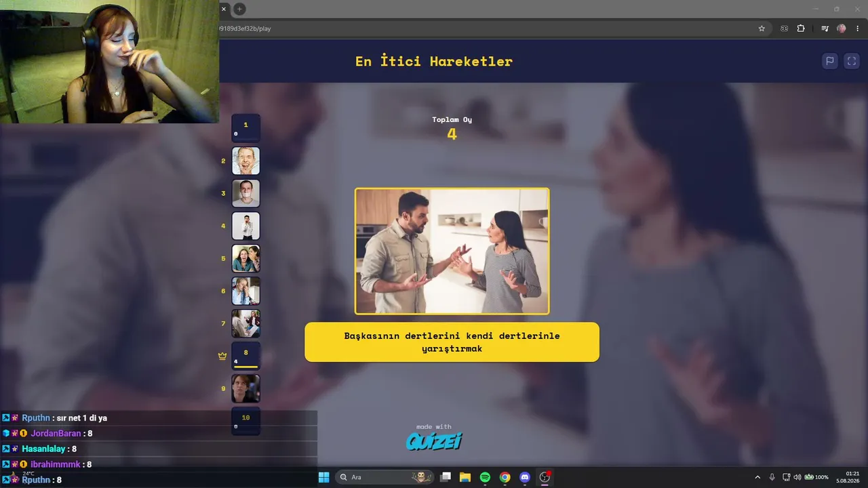Close the current browser tab
The width and height of the screenshot is (868, 488).
[x=224, y=9]
